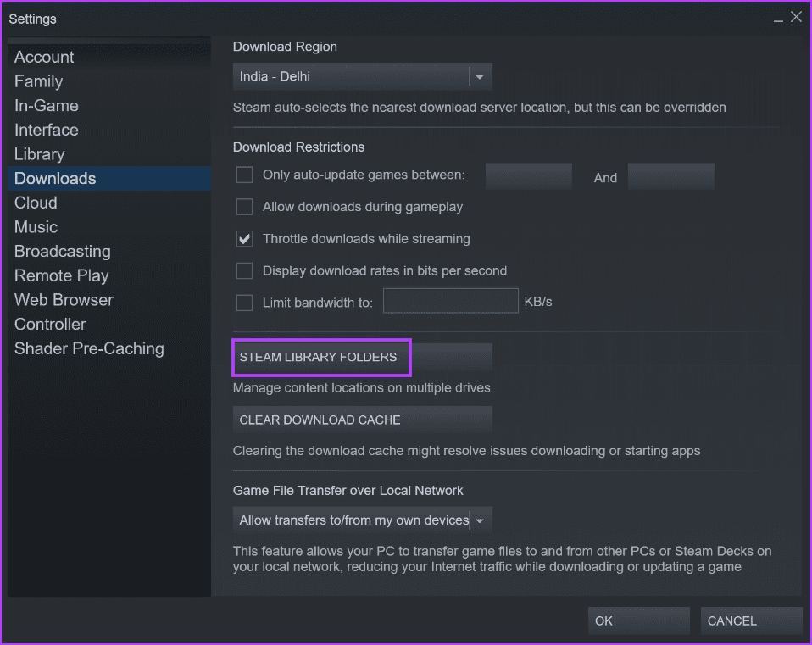Open the Game File Transfer dropdown
The height and width of the screenshot is (645, 812).
[363, 520]
